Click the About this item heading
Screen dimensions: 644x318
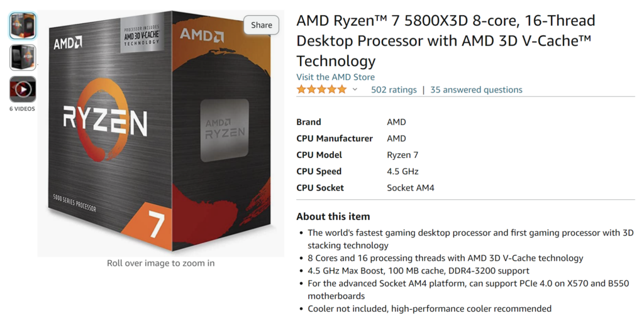[x=333, y=216]
